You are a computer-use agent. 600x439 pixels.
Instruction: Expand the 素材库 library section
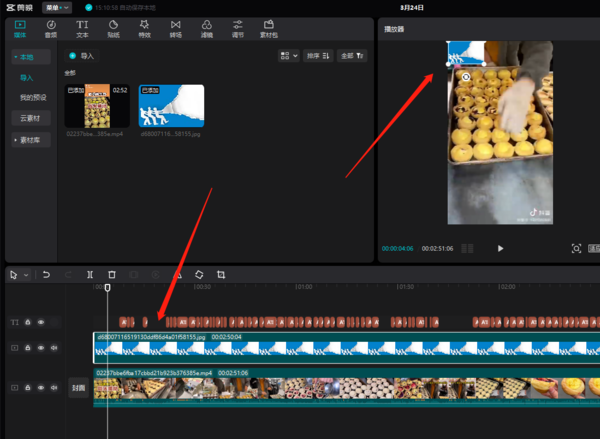[29, 140]
